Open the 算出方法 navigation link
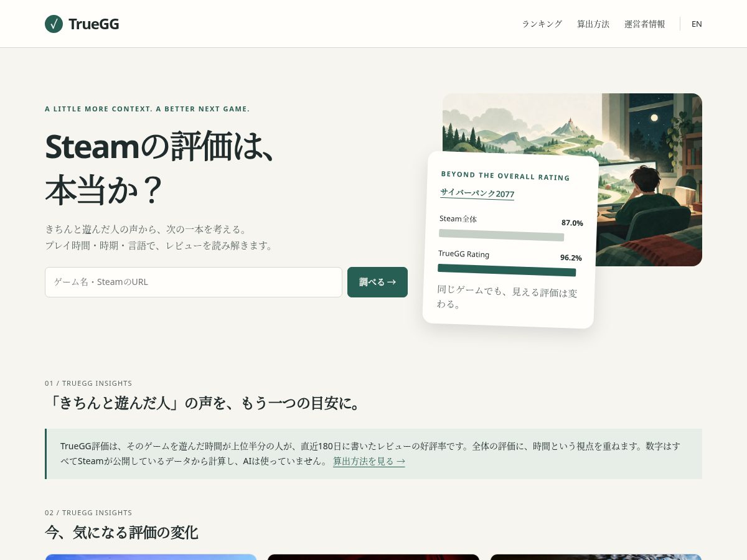 (x=593, y=24)
